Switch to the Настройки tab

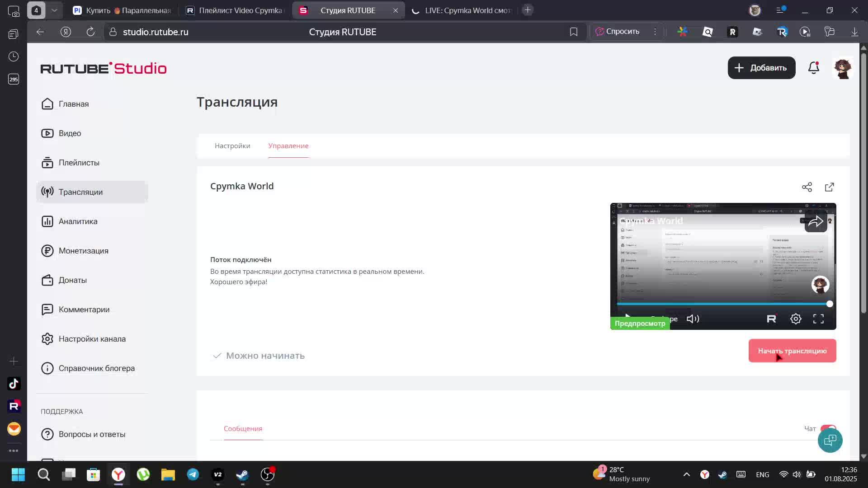(x=232, y=146)
